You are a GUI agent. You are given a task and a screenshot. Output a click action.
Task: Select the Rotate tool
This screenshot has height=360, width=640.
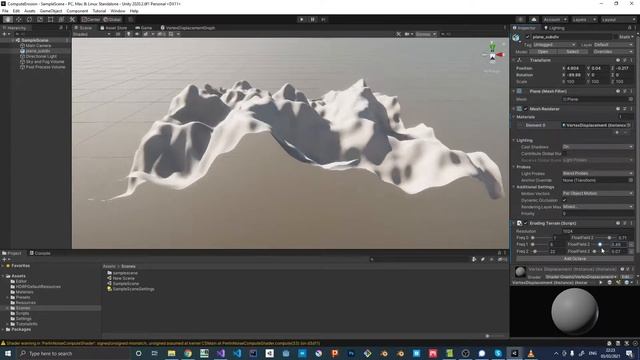pyautogui.click(x=29, y=19)
